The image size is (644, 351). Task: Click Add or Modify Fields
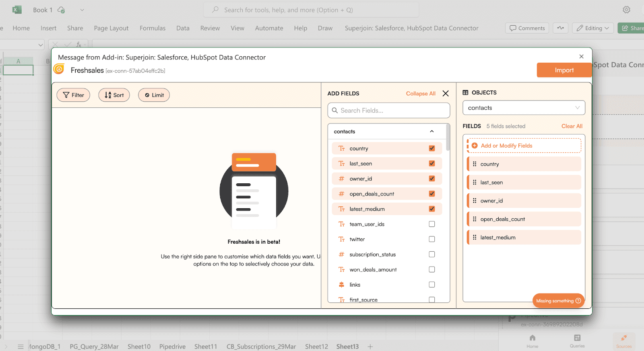pyautogui.click(x=524, y=146)
